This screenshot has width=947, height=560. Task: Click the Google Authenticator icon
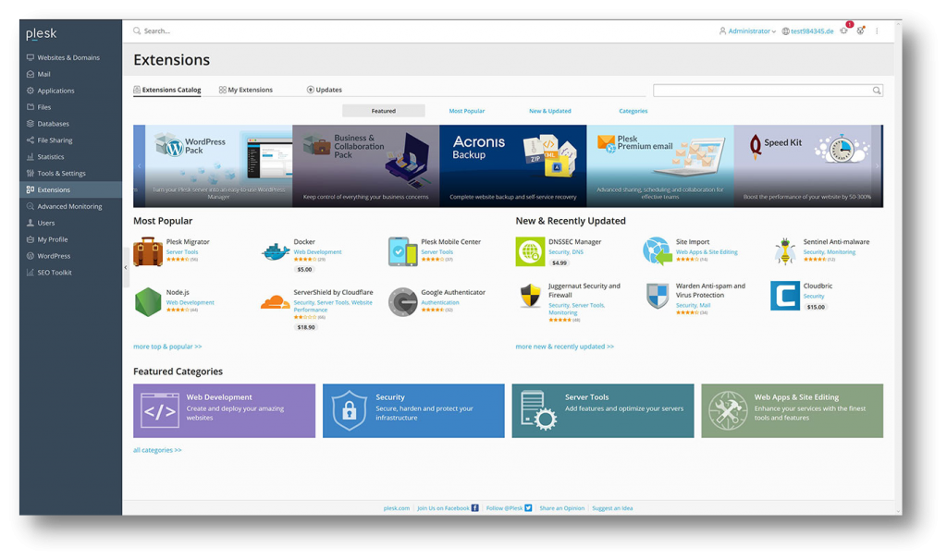point(402,302)
